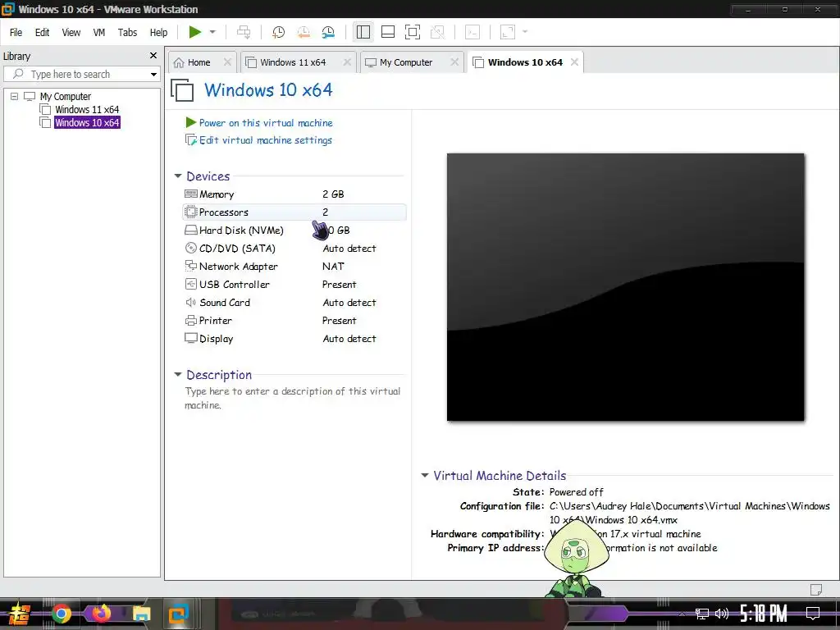Toggle the thumbnail bar view icon
Viewport: 840px width, 630px height.
388,32
